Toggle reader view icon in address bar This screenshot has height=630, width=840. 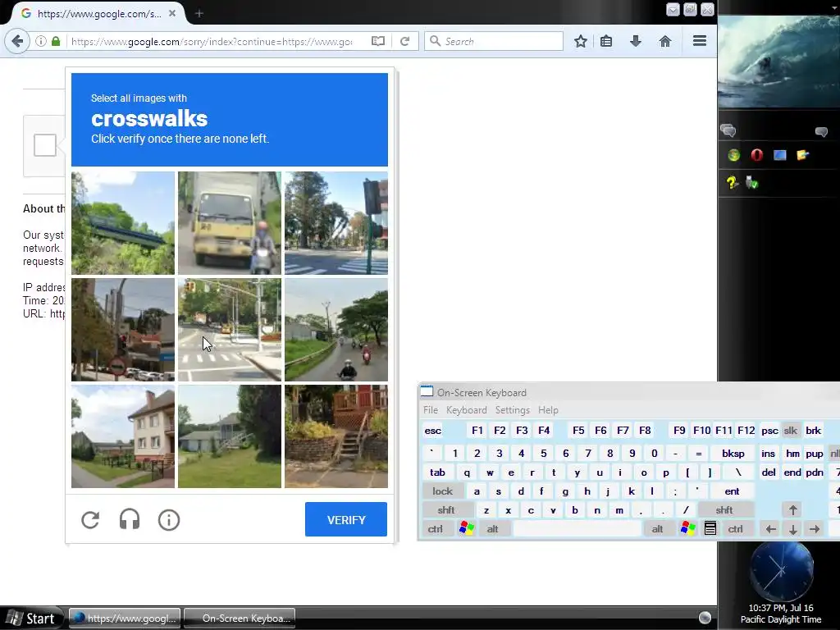377,41
